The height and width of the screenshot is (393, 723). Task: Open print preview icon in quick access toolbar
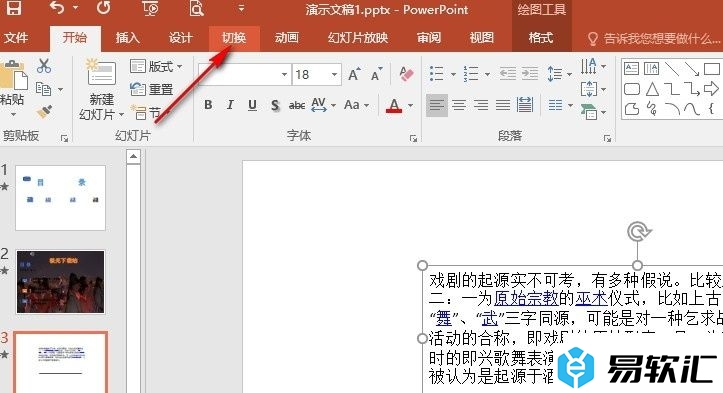[196, 8]
